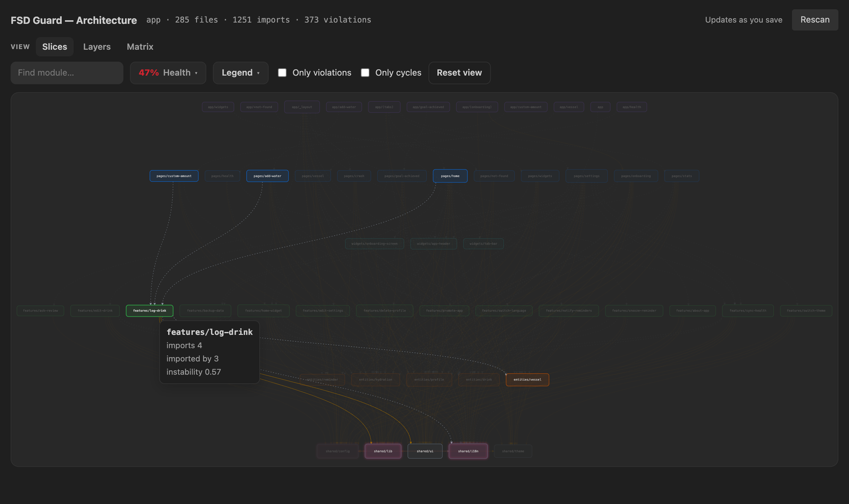Select the pages/custom-amount node
The width and height of the screenshot is (849, 504).
pos(174,176)
